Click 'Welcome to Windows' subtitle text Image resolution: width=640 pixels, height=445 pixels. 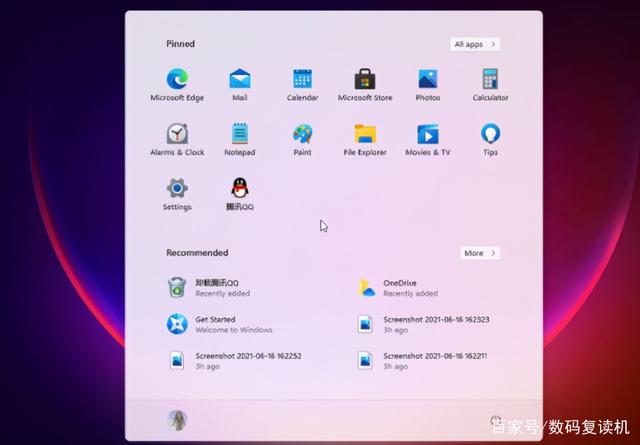tap(234, 330)
